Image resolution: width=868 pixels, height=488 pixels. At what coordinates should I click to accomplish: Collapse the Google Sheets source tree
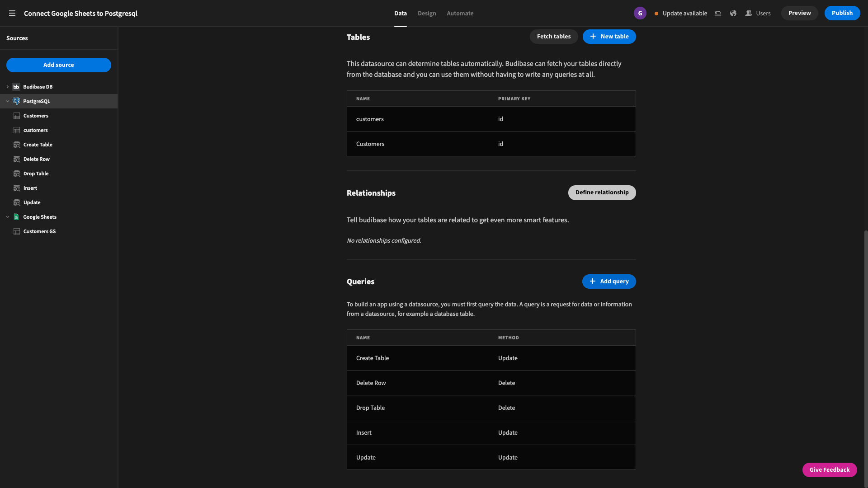point(8,217)
